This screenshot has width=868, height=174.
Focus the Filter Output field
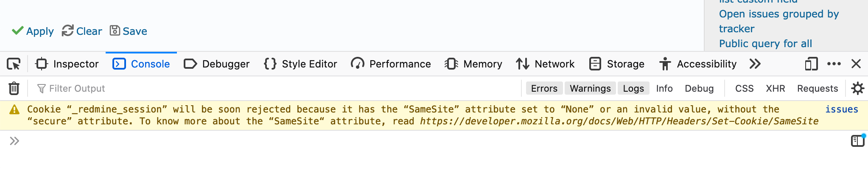point(276,88)
